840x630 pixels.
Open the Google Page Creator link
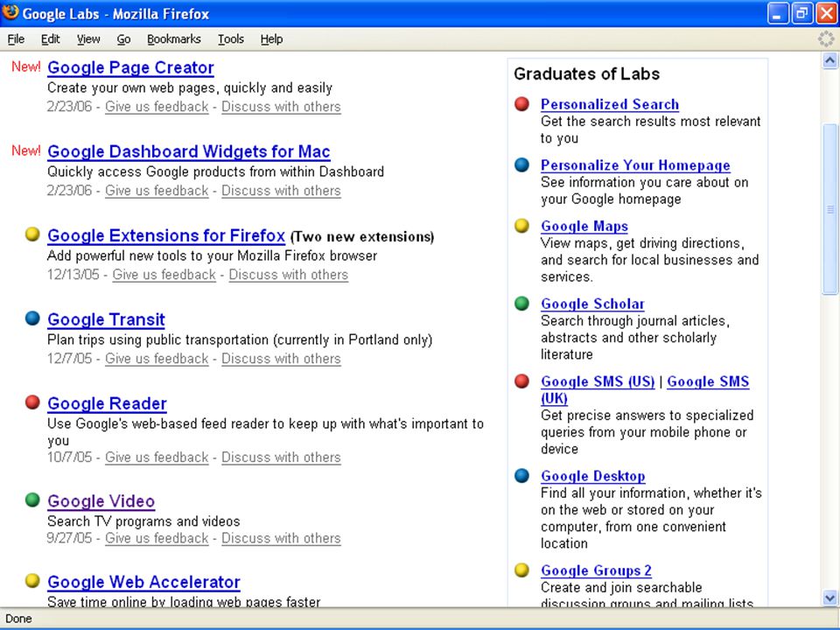[130, 68]
